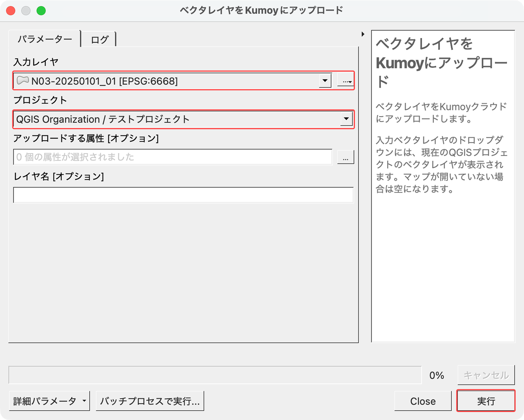Click the キャンセル button next to the progress bar

click(x=486, y=375)
